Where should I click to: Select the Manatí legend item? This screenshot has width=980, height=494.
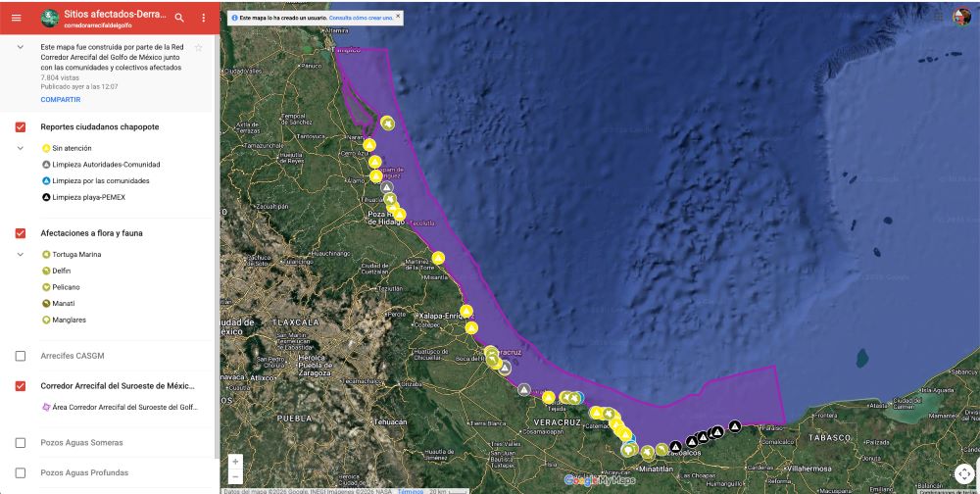(58, 303)
